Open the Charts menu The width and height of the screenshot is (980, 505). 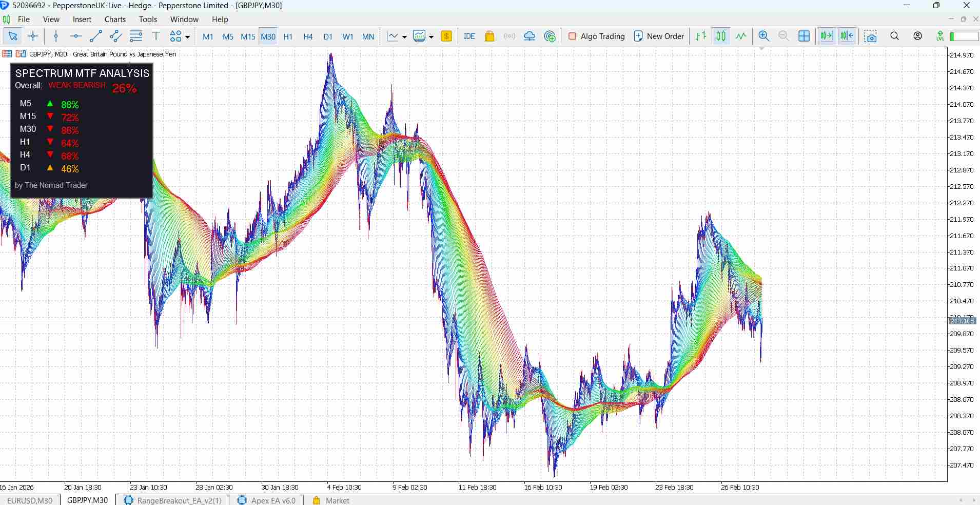[x=114, y=19]
